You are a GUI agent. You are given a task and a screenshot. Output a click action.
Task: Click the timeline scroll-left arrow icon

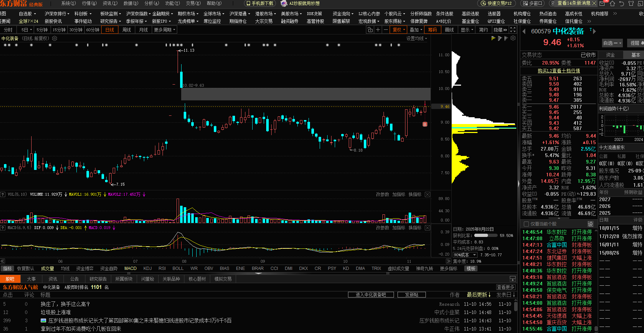tap(3, 261)
